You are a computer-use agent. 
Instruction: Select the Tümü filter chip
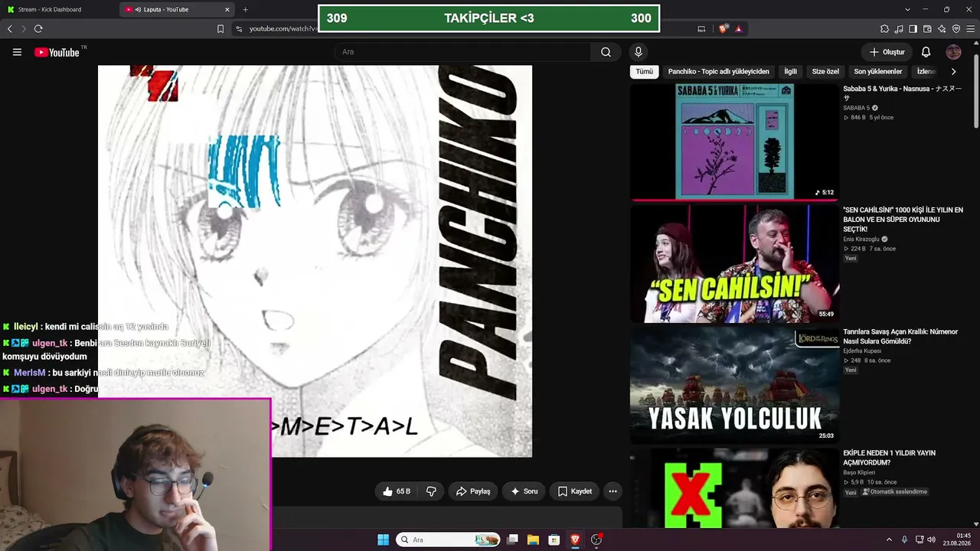pos(645,71)
